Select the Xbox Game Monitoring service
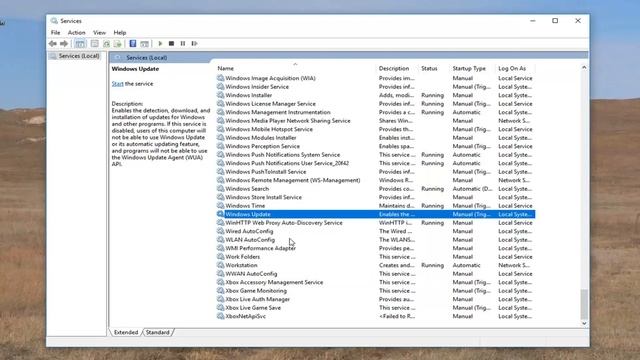This screenshot has width=640, height=360. tap(376, 291)
